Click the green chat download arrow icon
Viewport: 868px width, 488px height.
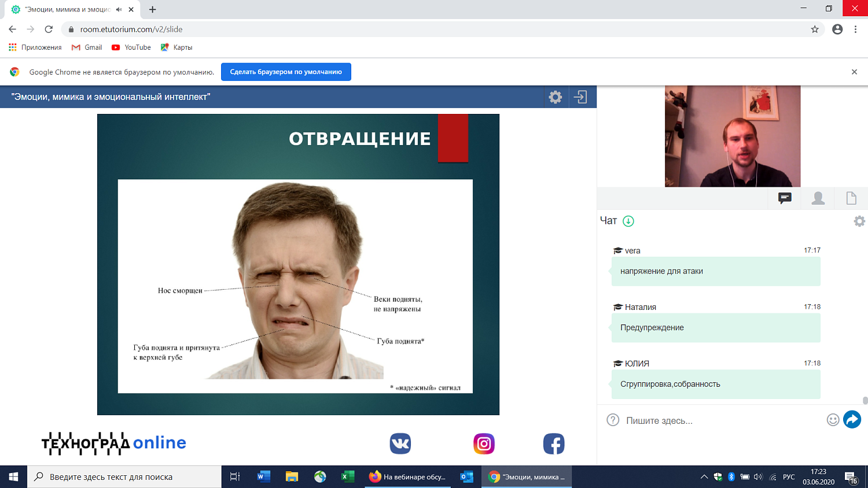[x=628, y=221]
